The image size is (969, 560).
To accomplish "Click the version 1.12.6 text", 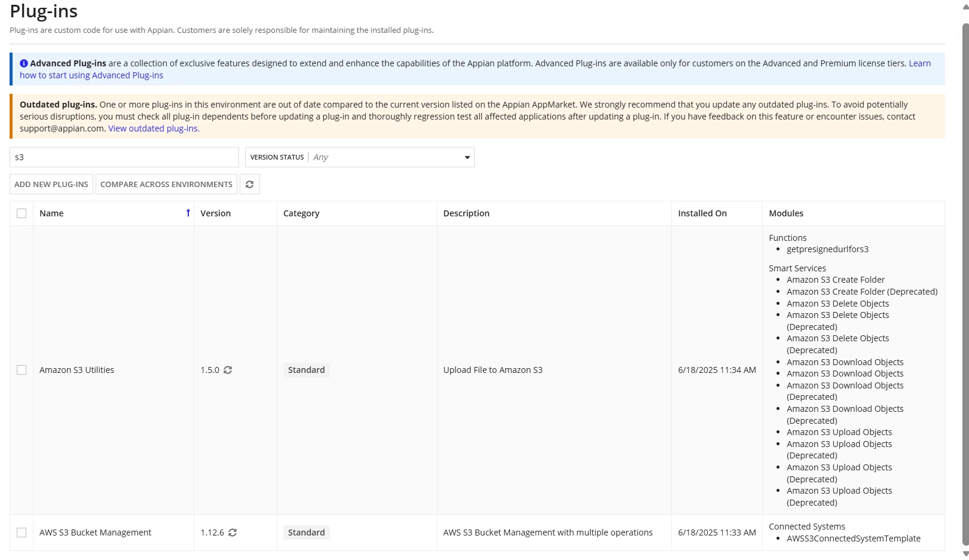I will 212,533.
